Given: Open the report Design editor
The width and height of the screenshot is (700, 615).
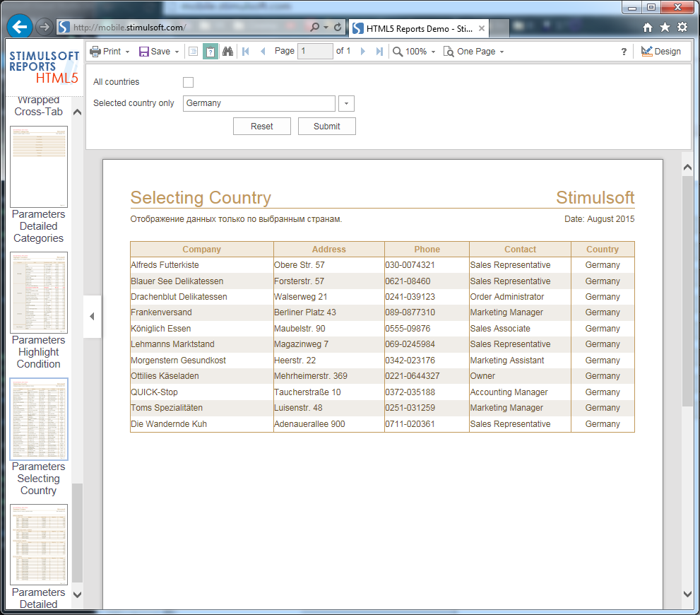Looking at the screenshot, I should (660, 52).
